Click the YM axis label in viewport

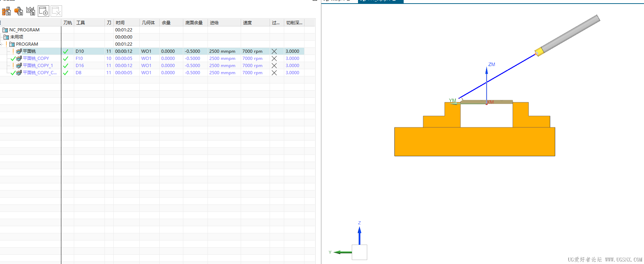453,100
